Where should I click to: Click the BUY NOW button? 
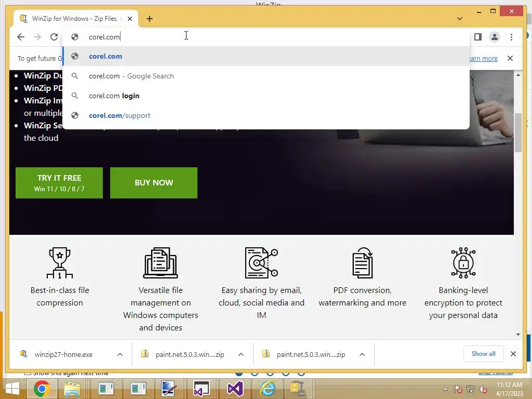point(154,183)
